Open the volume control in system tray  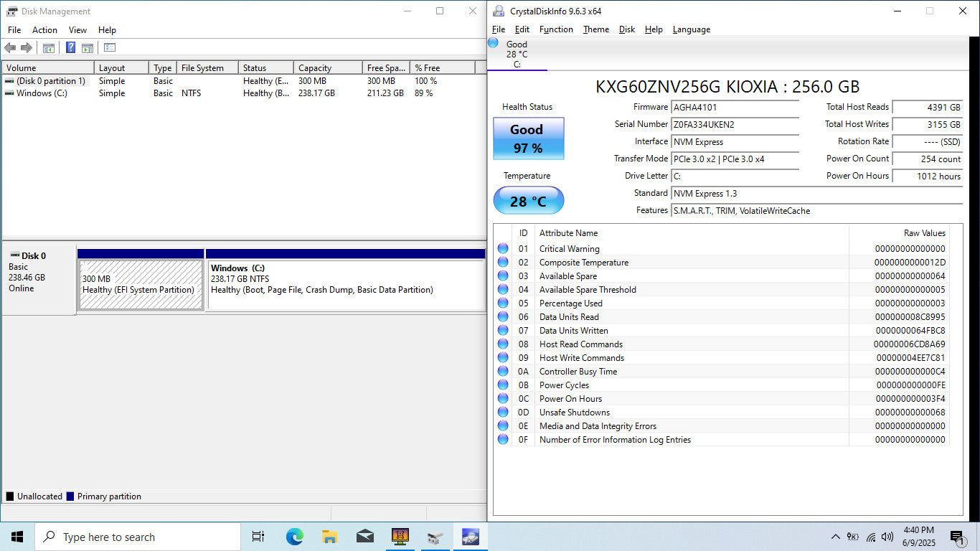[887, 537]
